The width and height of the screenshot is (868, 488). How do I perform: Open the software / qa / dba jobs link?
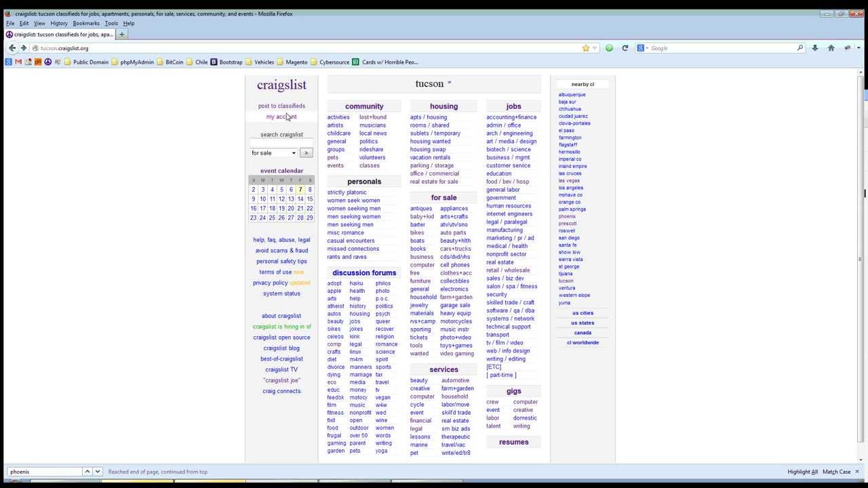(x=510, y=310)
